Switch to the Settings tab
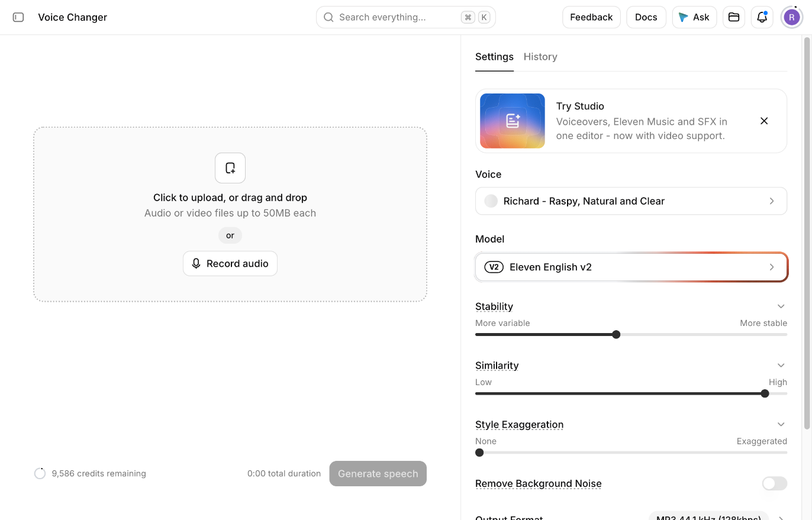This screenshot has height=520, width=812. point(494,57)
